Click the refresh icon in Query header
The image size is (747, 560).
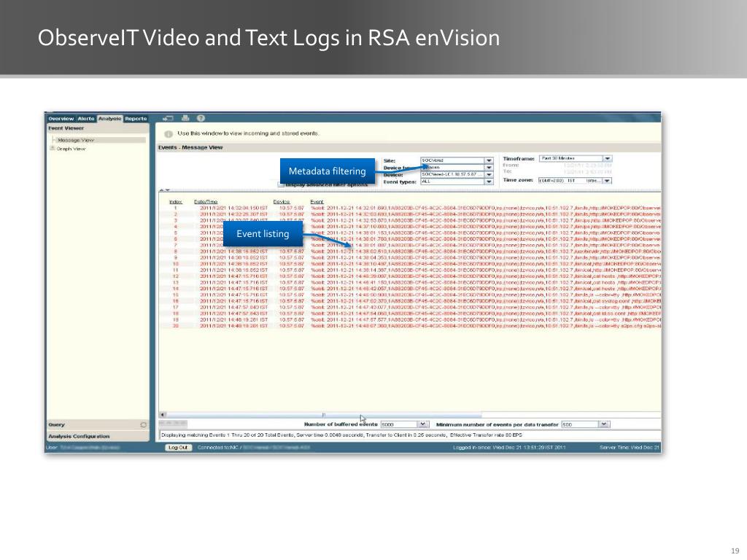point(144,425)
